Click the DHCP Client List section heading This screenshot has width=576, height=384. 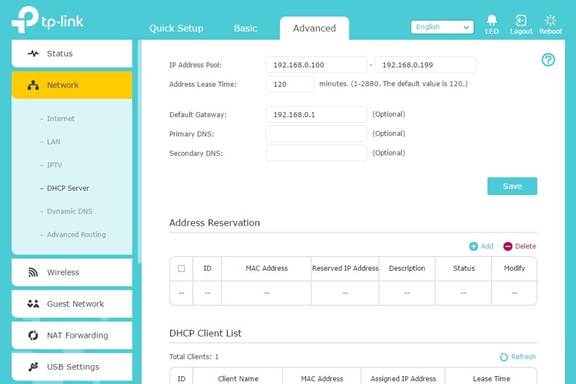(x=205, y=333)
